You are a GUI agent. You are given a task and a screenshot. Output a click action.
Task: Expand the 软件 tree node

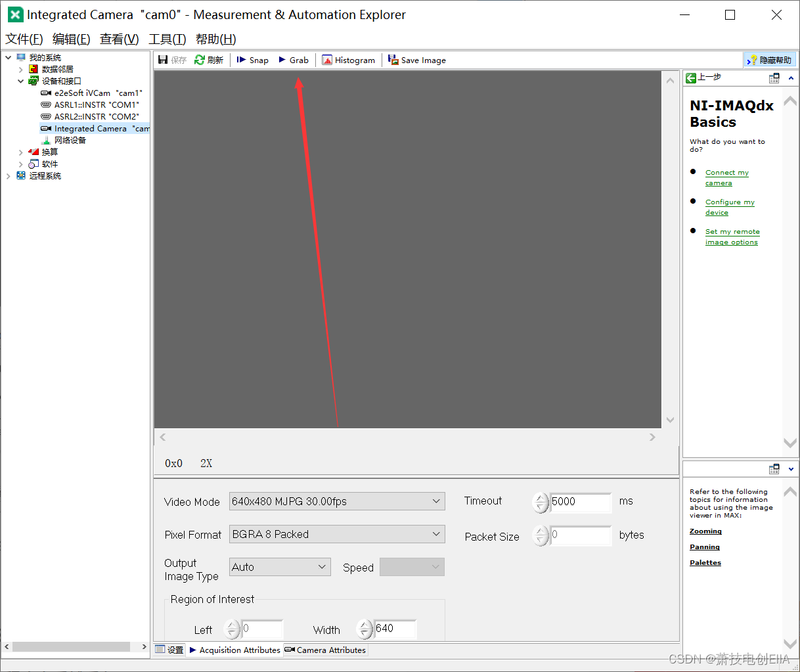tap(20, 164)
